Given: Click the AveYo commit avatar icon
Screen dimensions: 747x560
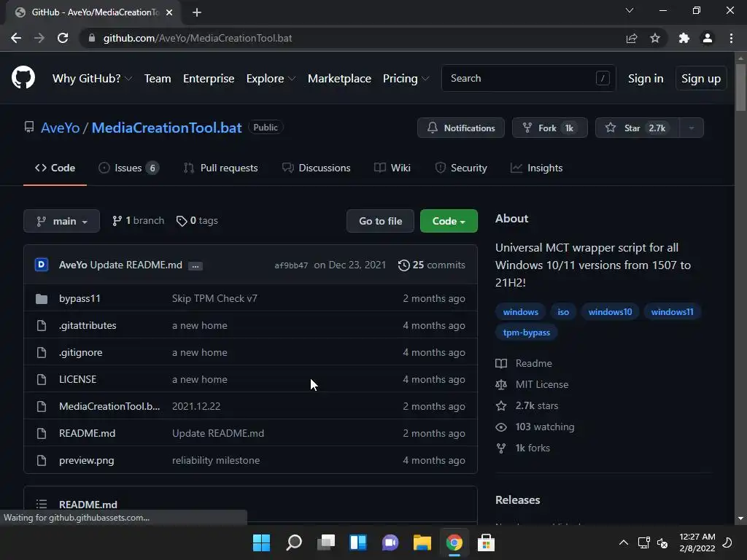Looking at the screenshot, I should pos(42,264).
